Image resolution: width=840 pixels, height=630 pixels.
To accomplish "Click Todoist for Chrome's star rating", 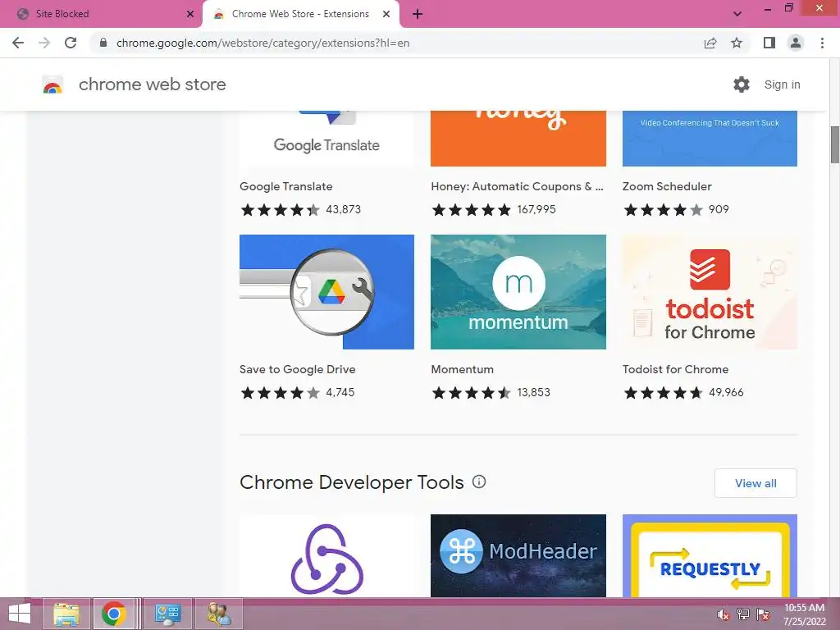I will (x=663, y=393).
